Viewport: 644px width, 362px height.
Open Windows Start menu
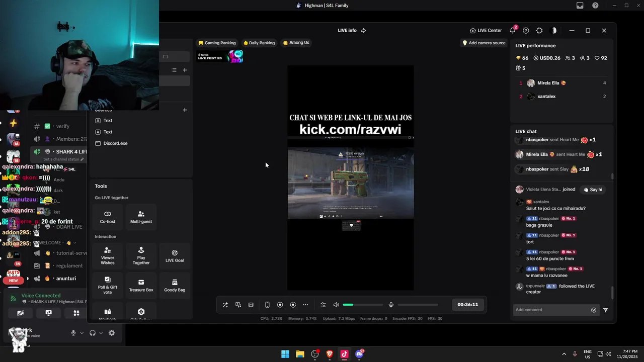coord(285,354)
